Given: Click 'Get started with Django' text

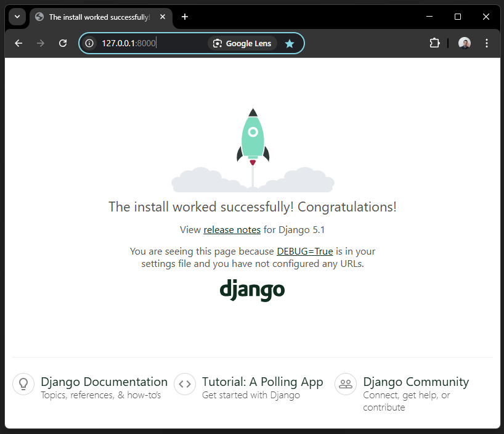Looking at the screenshot, I should click(x=251, y=395).
